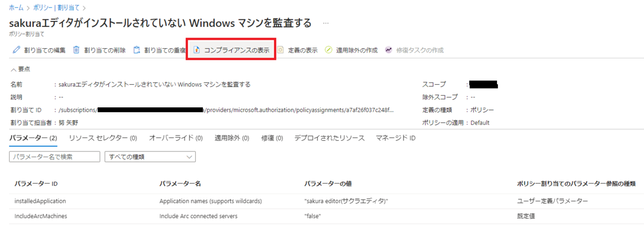Click the 定義の表示 icon
Image resolution: width=644 pixels, height=240 pixels.
280,50
